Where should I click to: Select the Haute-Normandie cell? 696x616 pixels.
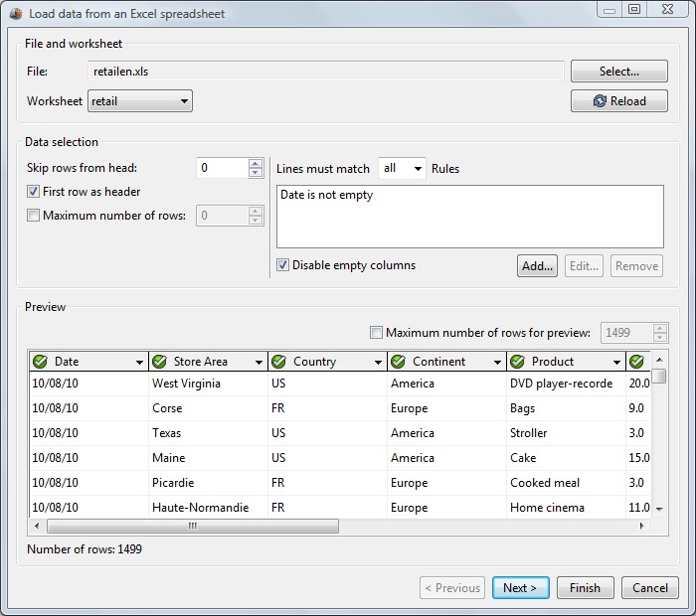coord(208,507)
